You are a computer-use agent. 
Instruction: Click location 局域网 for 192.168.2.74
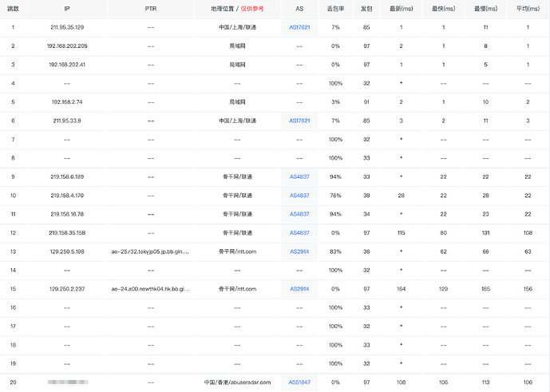(237, 102)
